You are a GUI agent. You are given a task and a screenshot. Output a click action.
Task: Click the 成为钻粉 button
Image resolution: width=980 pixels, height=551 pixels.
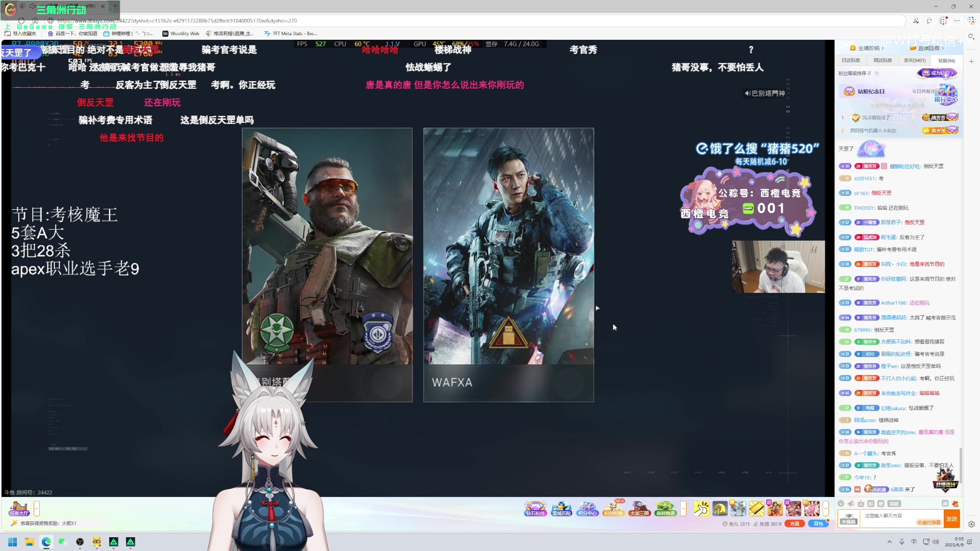click(x=937, y=73)
